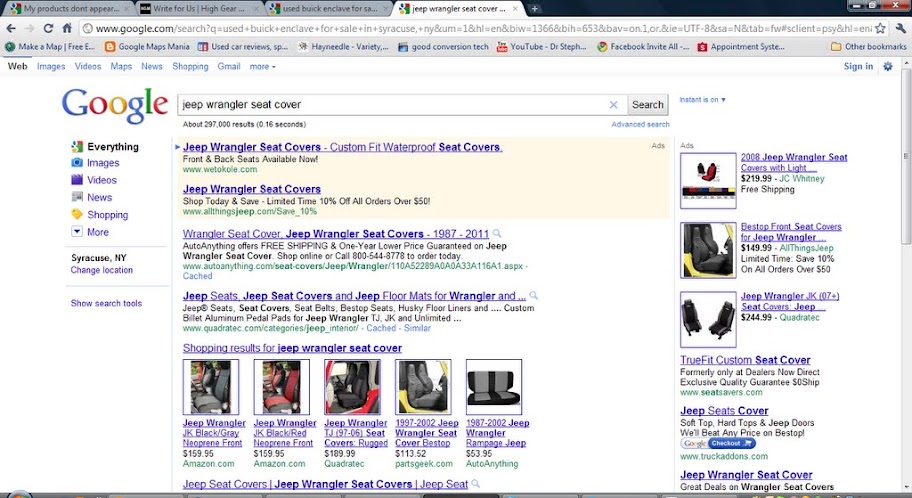Click the Search button

[647, 105]
